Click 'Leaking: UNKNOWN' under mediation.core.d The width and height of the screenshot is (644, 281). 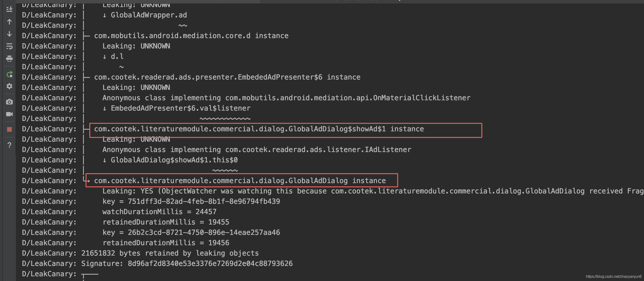[136, 46]
